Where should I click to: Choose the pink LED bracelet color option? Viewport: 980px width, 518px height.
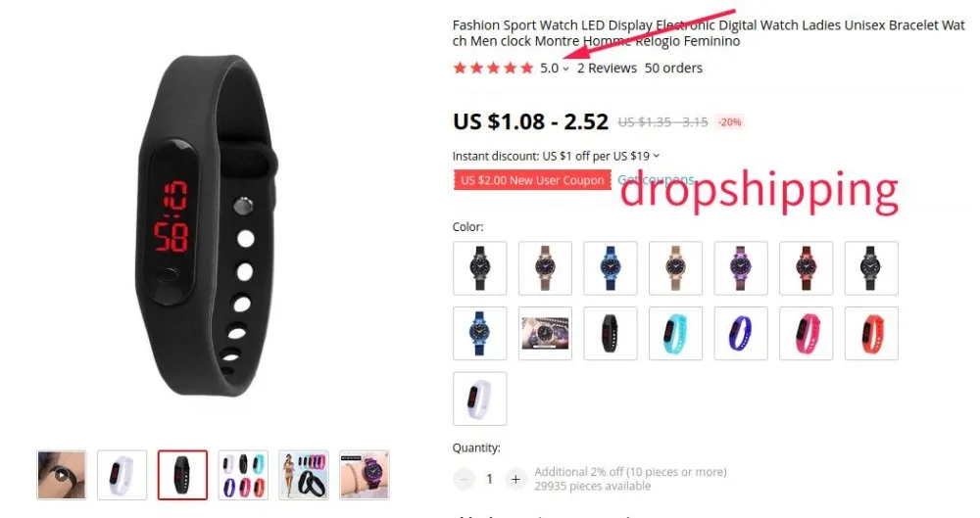click(807, 334)
